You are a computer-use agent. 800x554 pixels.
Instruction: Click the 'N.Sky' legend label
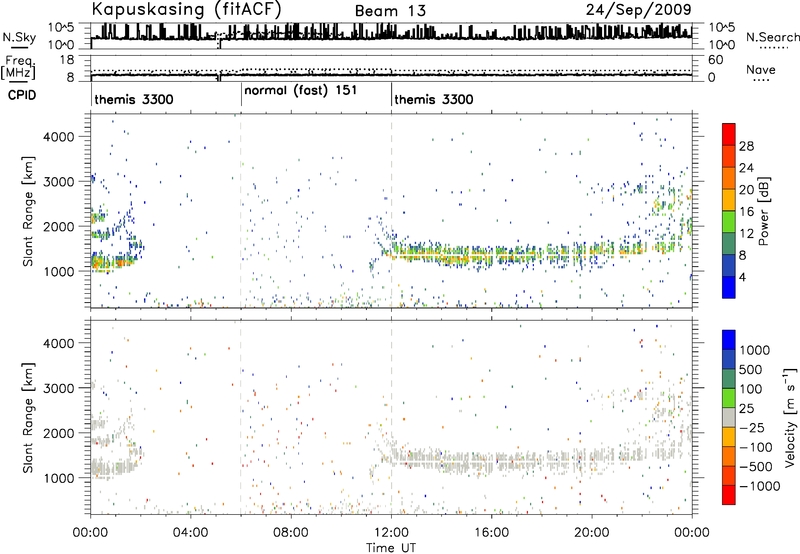pos(19,37)
